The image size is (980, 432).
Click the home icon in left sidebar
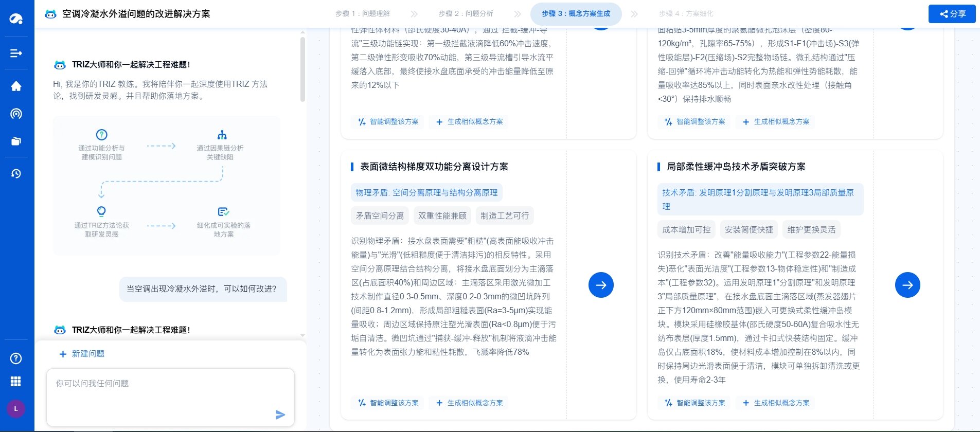point(16,86)
